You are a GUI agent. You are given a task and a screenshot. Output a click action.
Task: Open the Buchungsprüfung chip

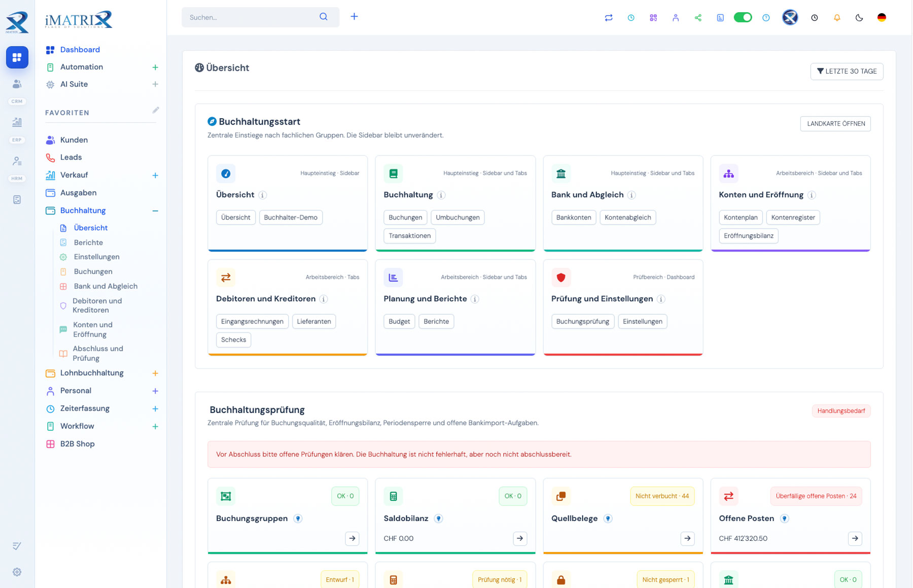click(x=583, y=321)
